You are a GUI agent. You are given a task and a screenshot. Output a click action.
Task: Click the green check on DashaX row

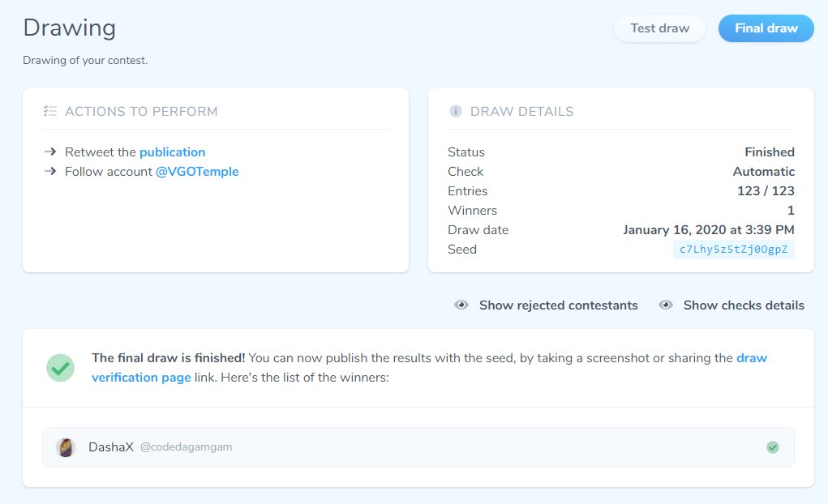point(773,447)
